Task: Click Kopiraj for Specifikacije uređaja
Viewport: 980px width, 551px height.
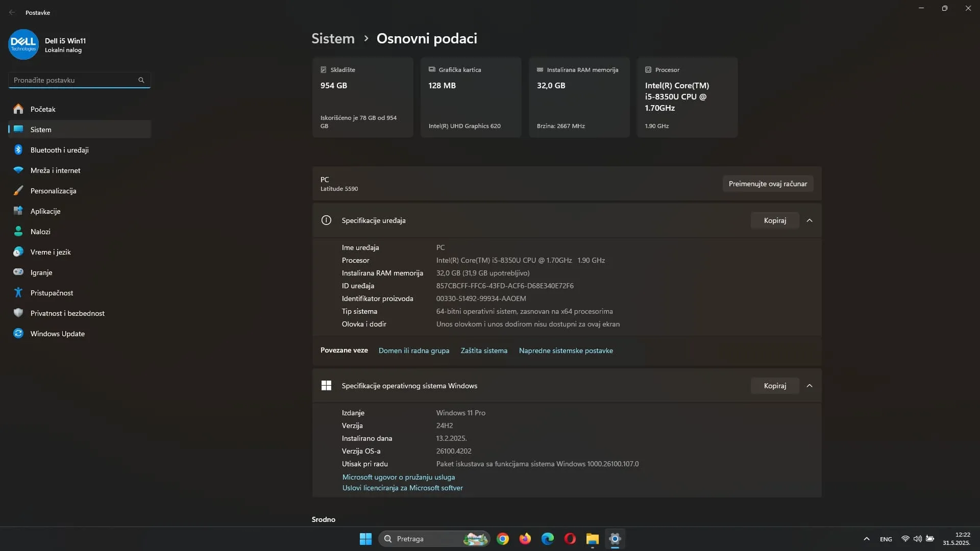Action: tap(775, 220)
